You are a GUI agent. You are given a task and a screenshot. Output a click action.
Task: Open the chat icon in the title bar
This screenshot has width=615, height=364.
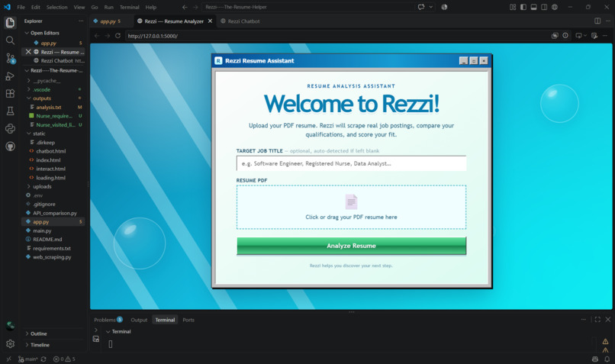[x=421, y=7]
